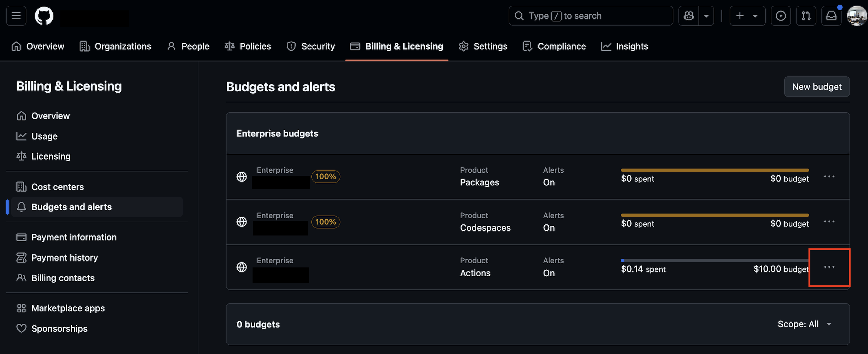The image size is (868, 354).
Task: Open the notifications inbox icon
Action: [831, 16]
